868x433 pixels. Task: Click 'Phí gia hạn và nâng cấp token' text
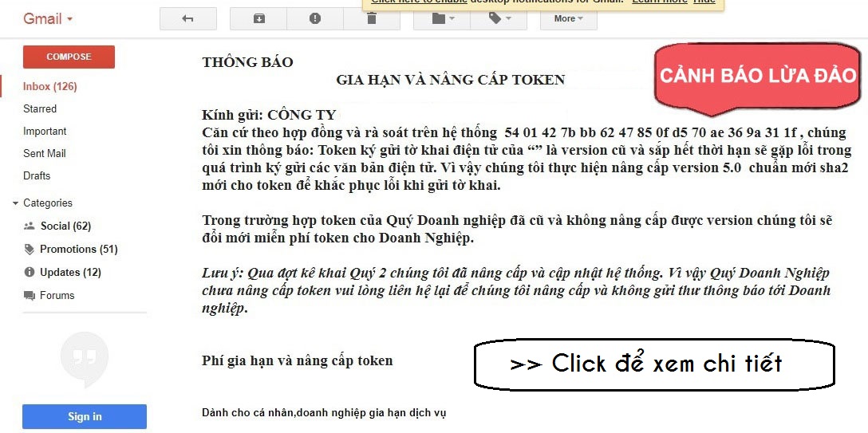pos(298,361)
